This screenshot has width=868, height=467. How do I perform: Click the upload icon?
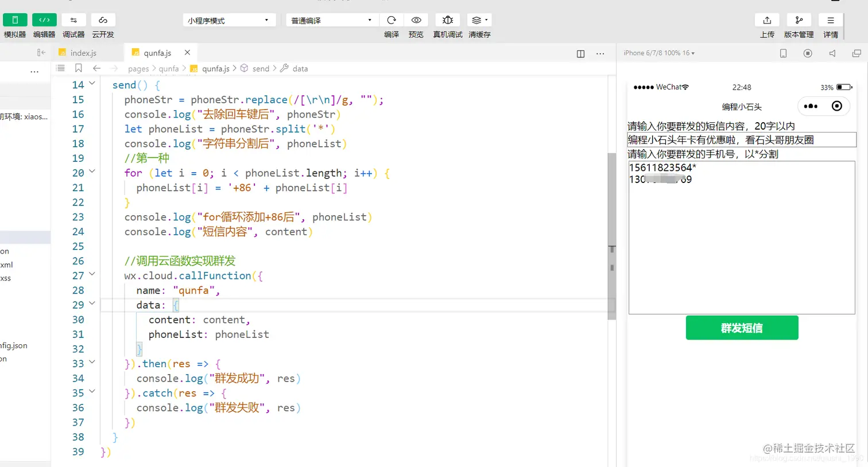[x=767, y=20]
